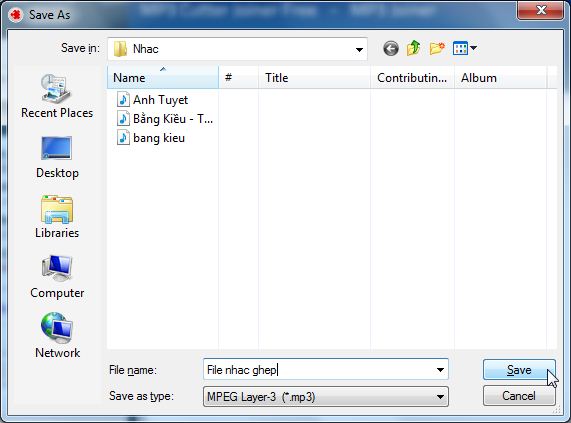
Task: Select the bang kieu file icon
Action: [x=123, y=138]
